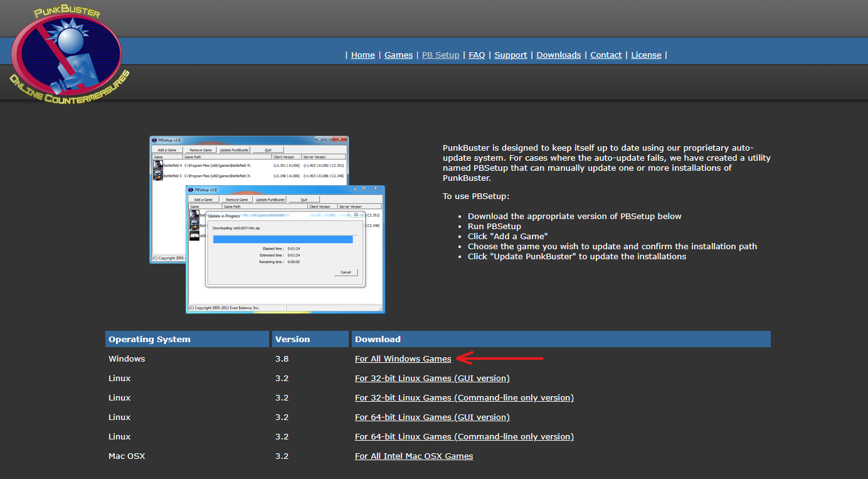
Task: Visit the Support navigation link
Action: coord(511,55)
